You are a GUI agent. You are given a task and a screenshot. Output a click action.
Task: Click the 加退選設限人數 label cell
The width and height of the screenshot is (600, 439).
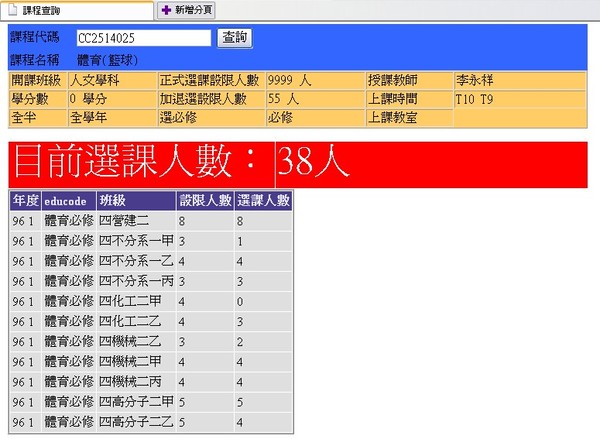(211, 99)
